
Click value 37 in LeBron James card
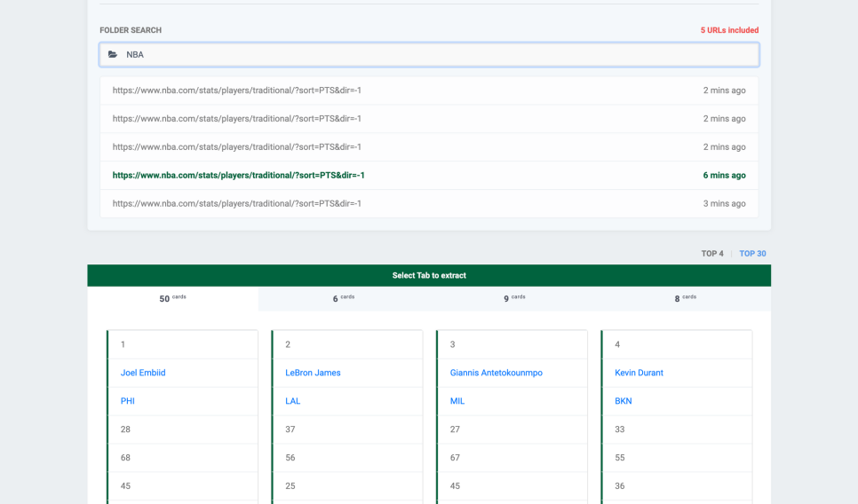[290, 429]
